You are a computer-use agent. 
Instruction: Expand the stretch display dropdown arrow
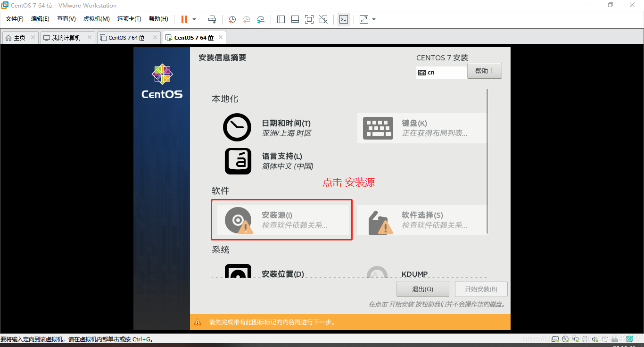point(374,19)
